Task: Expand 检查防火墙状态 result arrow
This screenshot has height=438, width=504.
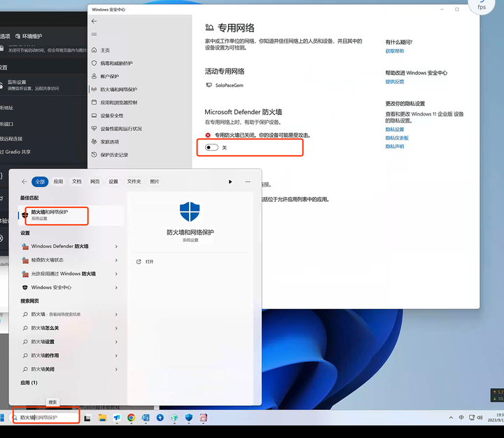Action: [116, 260]
